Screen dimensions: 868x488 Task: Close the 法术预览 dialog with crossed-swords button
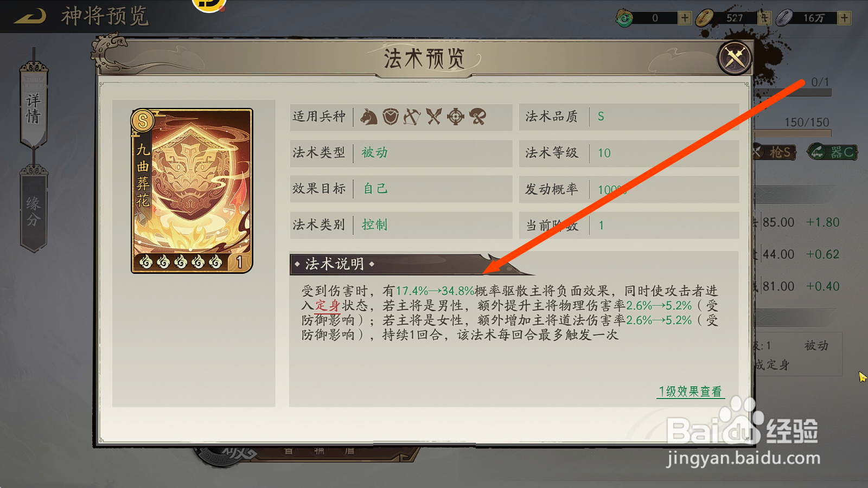(x=735, y=58)
